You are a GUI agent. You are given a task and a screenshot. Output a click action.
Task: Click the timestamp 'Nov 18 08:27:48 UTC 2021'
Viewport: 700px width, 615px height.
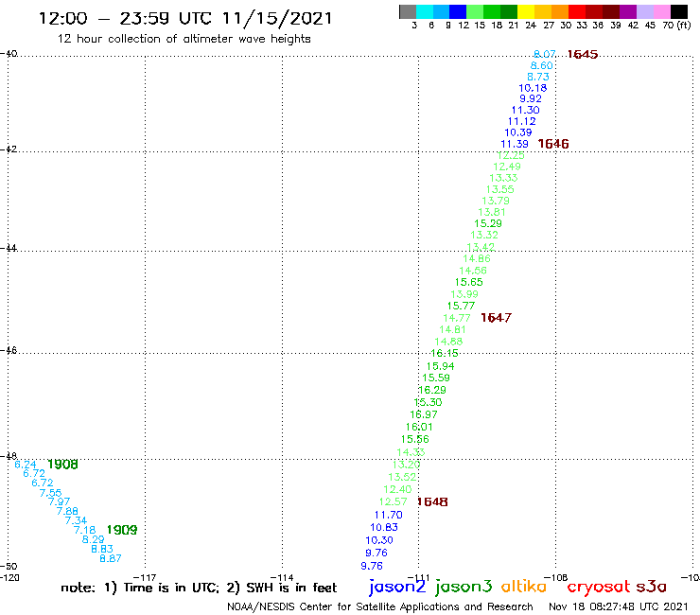(619, 606)
